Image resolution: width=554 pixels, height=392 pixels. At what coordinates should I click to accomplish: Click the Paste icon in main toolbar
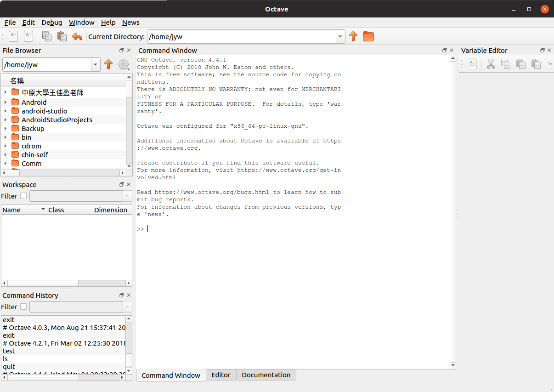(62, 36)
